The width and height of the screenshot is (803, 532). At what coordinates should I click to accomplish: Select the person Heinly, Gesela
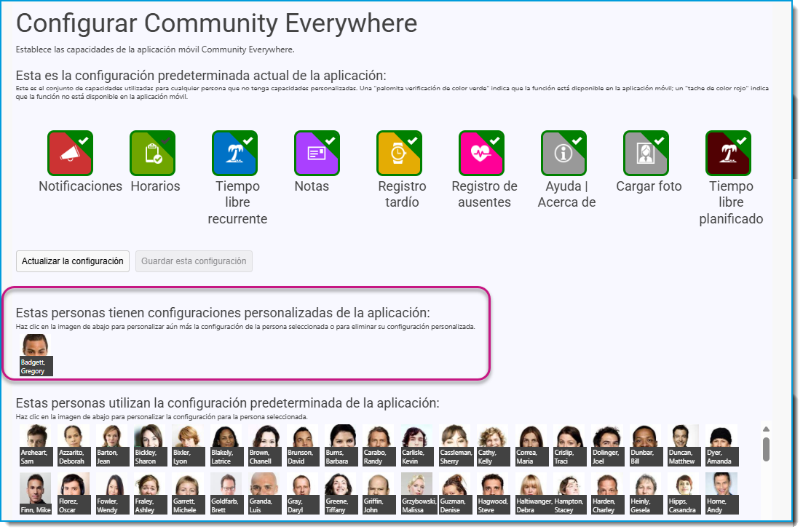(646, 493)
